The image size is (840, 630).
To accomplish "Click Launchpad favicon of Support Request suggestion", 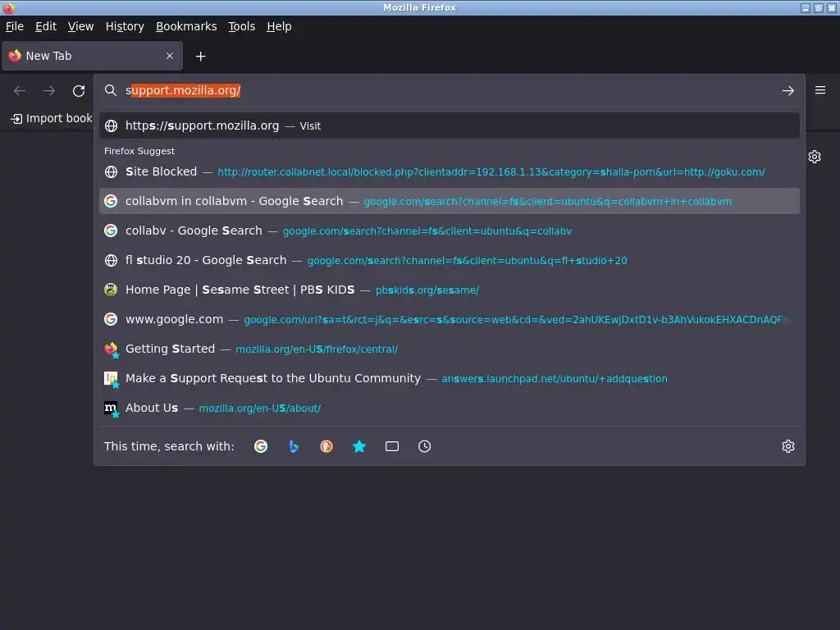I will (111, 379).
